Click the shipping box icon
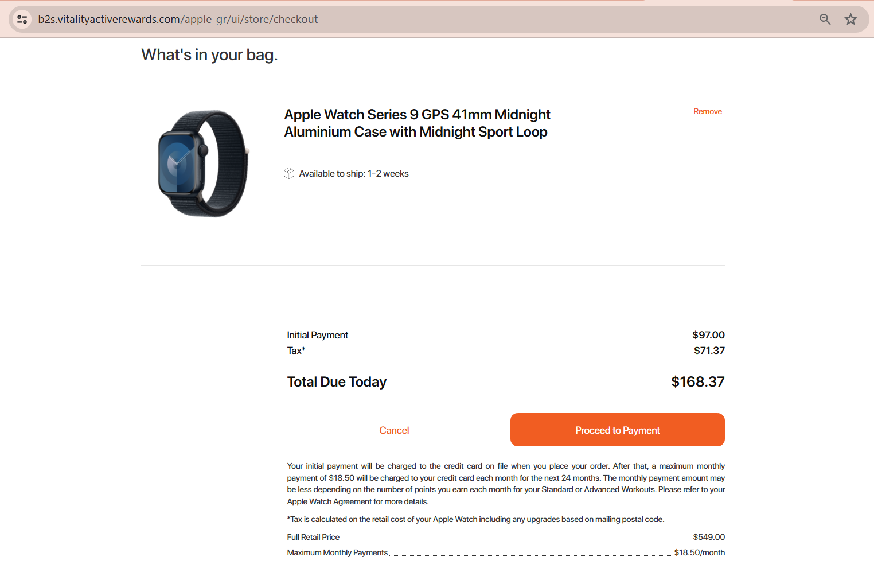Viewport: 874px width, 588px height. [289, 173]
